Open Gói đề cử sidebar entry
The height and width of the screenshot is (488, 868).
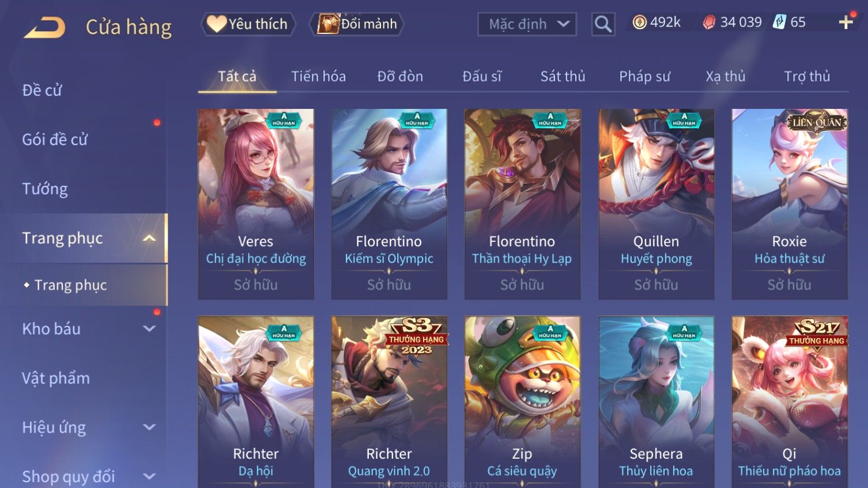[55, 139]
